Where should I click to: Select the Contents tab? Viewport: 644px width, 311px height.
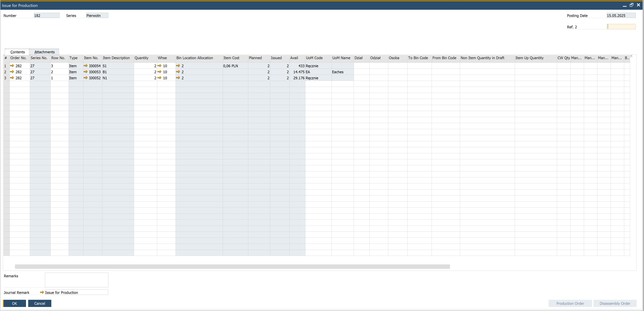click(x=17, y=52)
